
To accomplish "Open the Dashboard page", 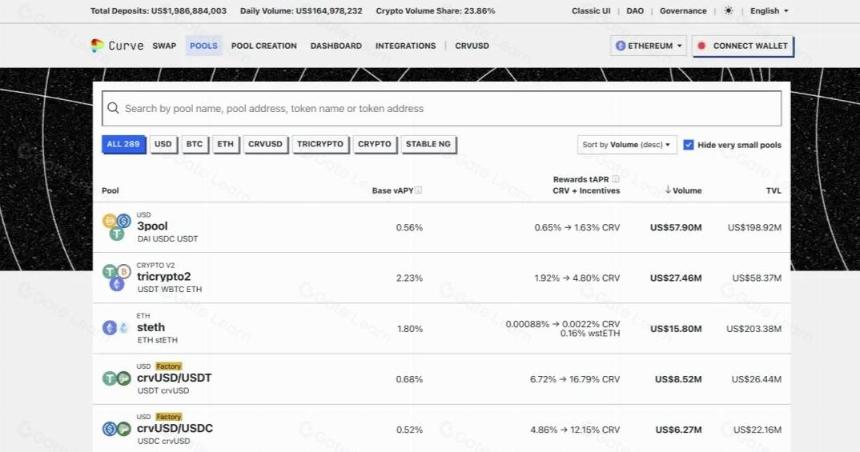I will tap(336, 46).
